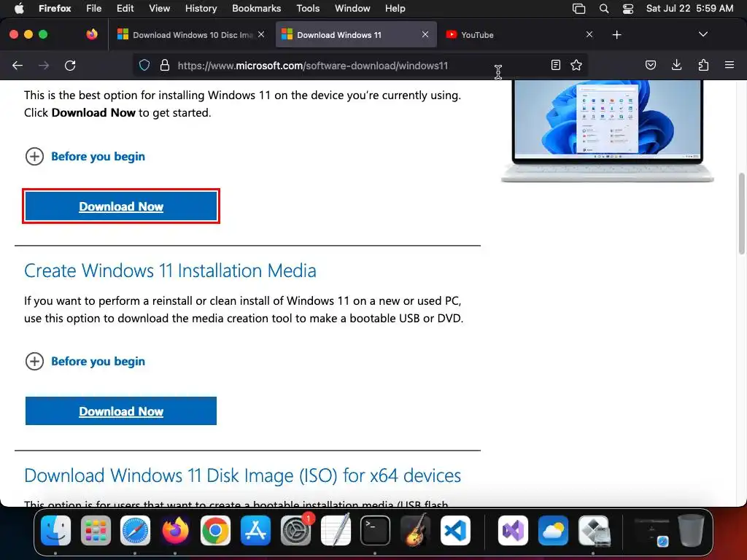Open the Firefox hamburger application menu

click(x=729, y=65)
